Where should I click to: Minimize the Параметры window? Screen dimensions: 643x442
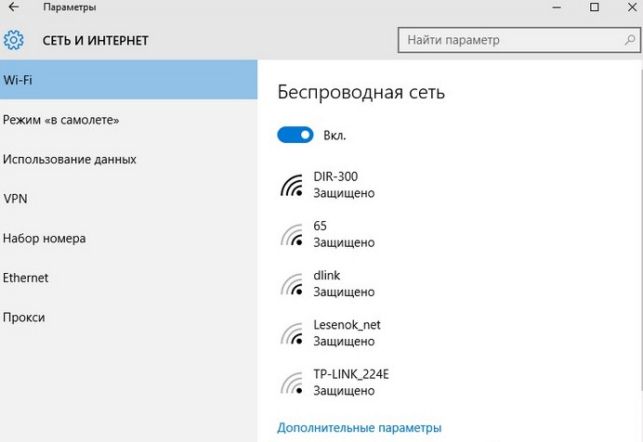point(556,7)
